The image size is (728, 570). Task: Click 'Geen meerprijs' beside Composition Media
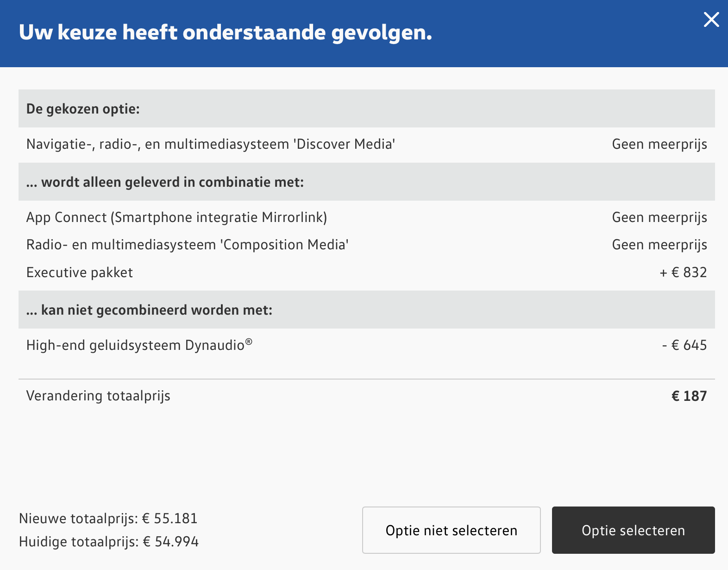click(x=659, y=245)
